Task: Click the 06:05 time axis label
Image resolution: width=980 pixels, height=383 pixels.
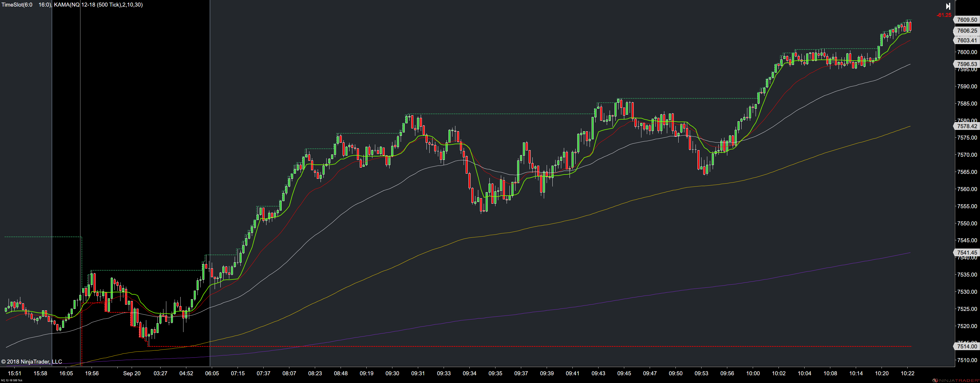Action: tap(212, 374)
